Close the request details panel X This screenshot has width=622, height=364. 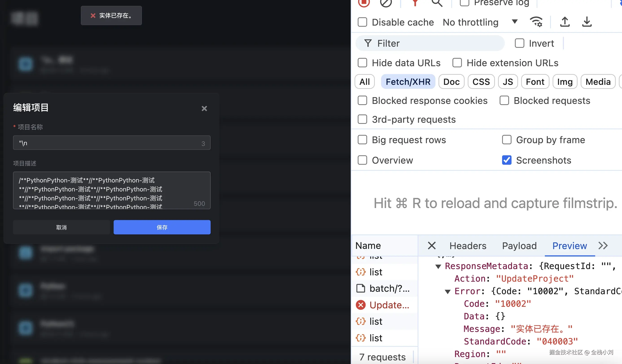(432, 246)
